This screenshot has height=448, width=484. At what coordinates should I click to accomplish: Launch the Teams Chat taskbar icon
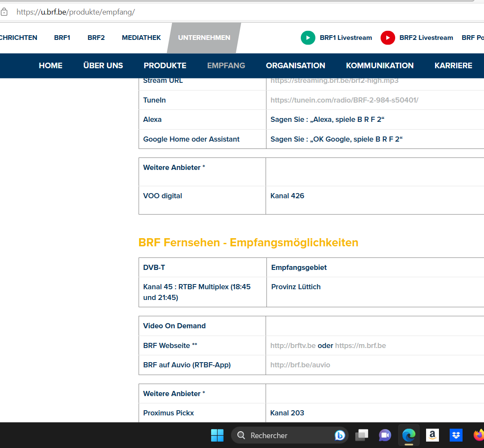[x=385, y=436]
